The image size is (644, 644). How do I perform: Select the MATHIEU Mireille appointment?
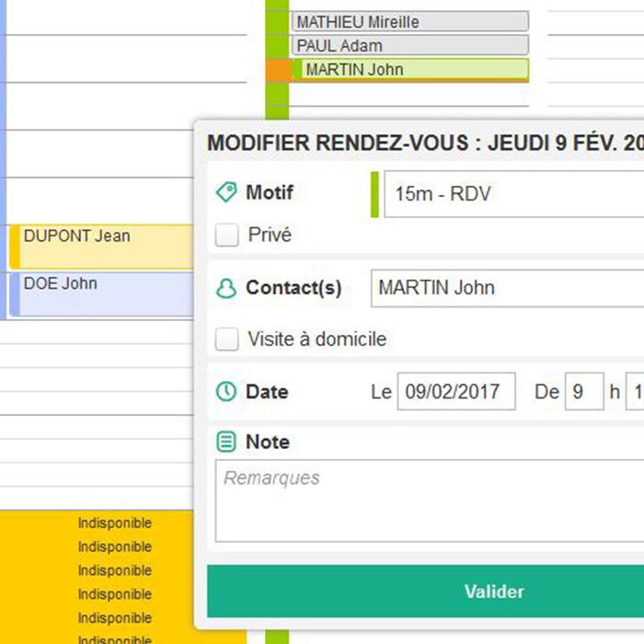tap(410, 21)
